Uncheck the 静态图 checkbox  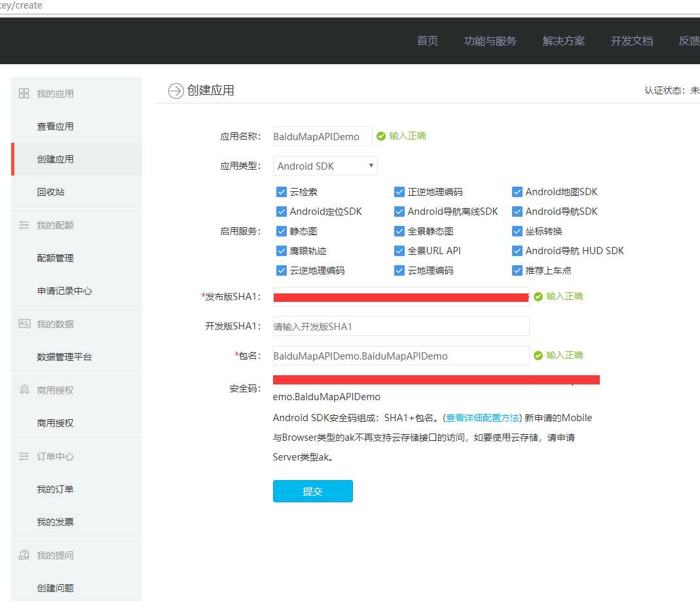(282, 231)
